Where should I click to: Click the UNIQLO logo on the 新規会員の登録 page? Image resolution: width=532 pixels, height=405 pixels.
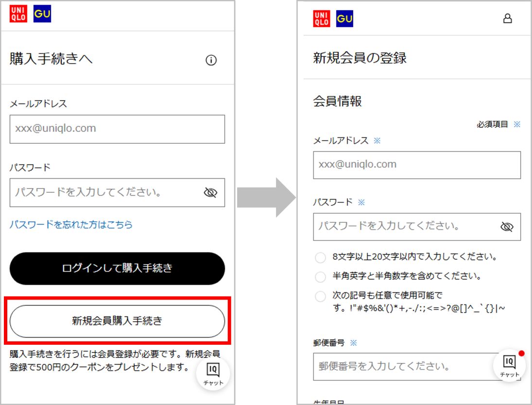pos(322,18)
